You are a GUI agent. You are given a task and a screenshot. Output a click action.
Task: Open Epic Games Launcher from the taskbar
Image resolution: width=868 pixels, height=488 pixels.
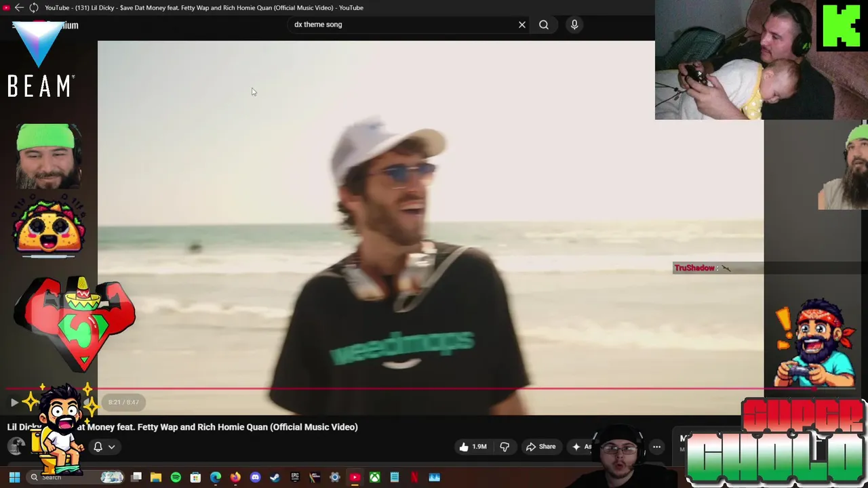pyautogui.click(x=295, y=478)
